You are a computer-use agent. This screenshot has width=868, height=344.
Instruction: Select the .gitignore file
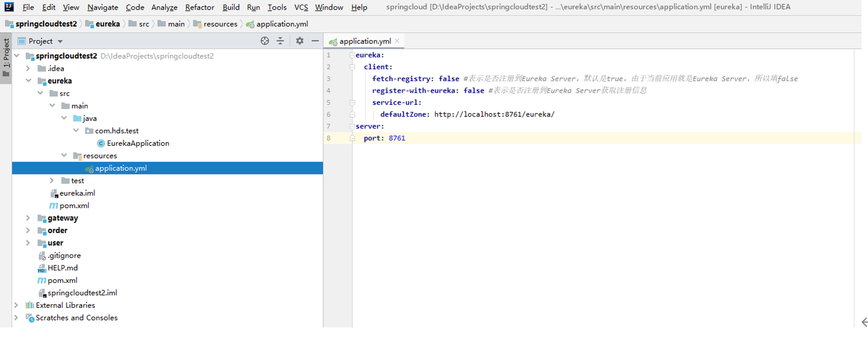(x=60, y=255)
